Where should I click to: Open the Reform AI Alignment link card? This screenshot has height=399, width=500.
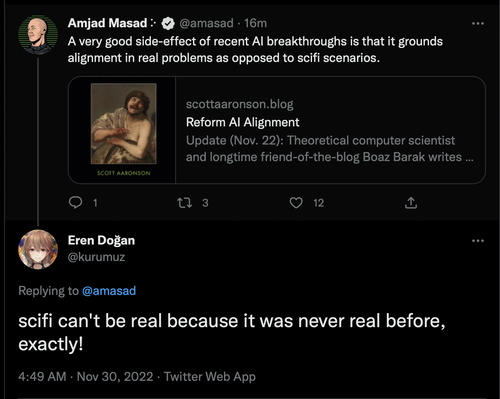pos(277,130)
